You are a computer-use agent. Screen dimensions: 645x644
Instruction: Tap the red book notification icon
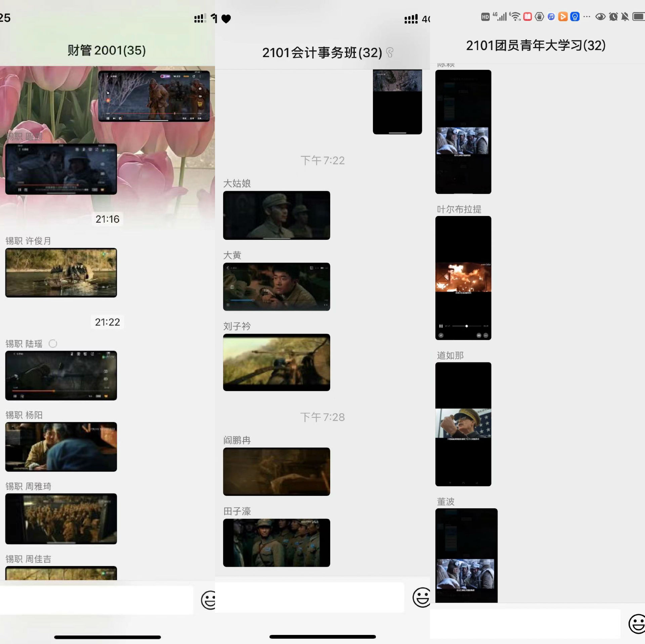[x=527, y=16]
